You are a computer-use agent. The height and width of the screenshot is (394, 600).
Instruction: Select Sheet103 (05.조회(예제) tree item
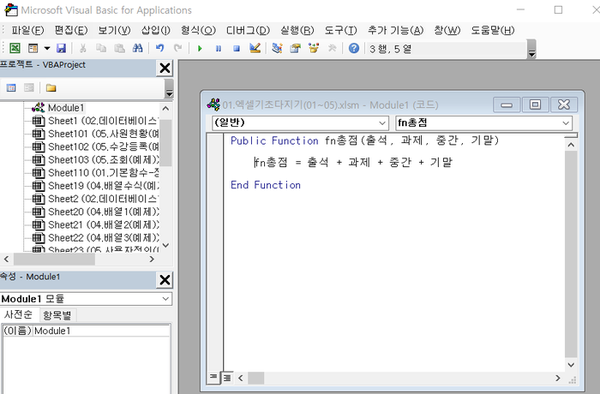pos(103,160)
